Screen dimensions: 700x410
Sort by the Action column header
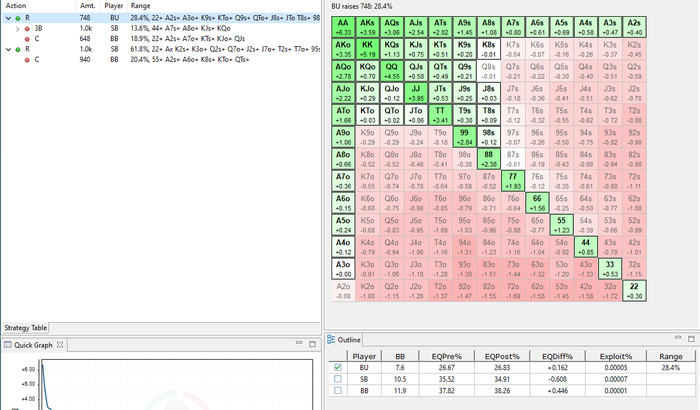click(38, 6)
